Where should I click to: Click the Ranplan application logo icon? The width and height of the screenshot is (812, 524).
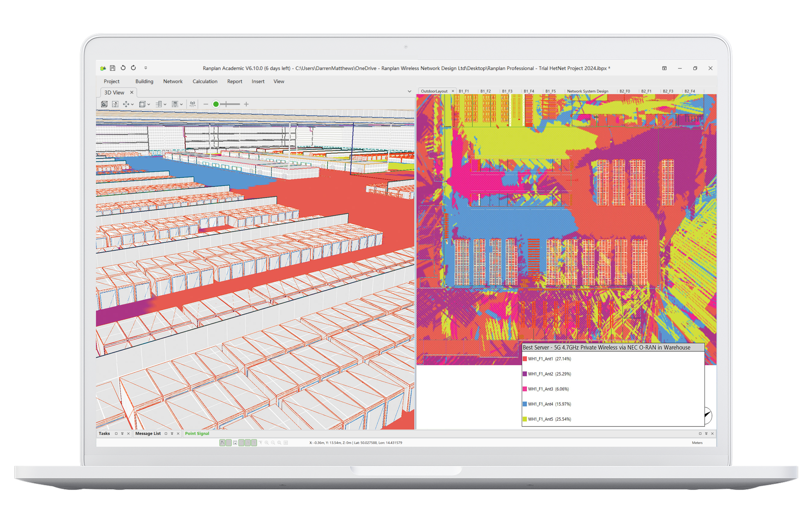pyautogui.click(x=103, y=68)
